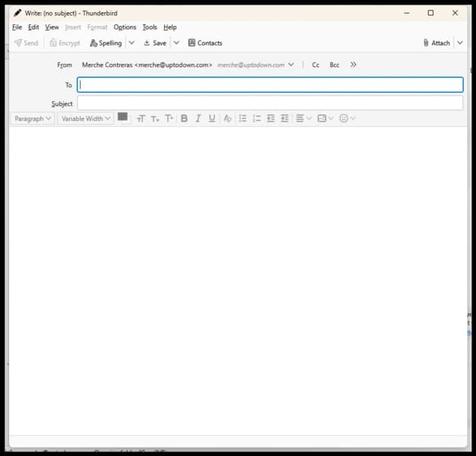Open the Spelling checker
476x456 pixels.
click(x=106, y=43)
